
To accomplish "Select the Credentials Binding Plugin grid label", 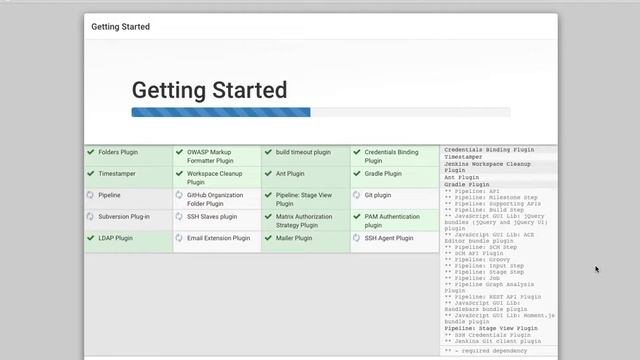I will (x=391, y=156).
